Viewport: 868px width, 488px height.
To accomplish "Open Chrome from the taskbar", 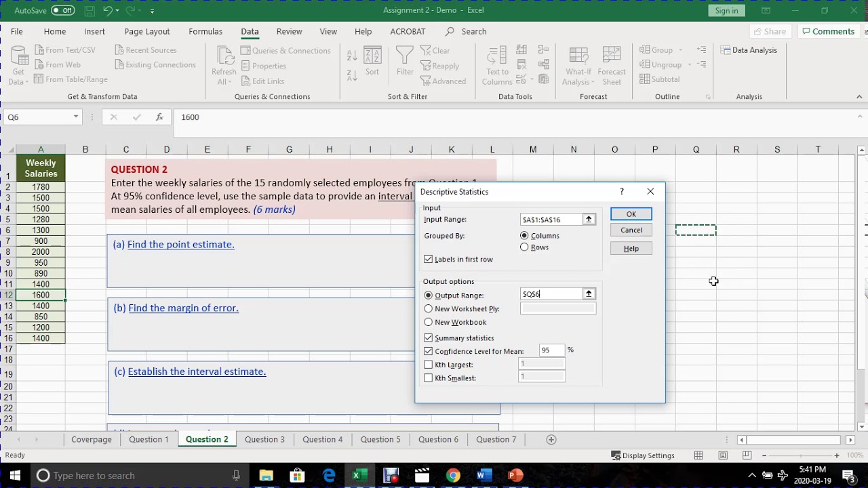I will [x=453, y=475].
